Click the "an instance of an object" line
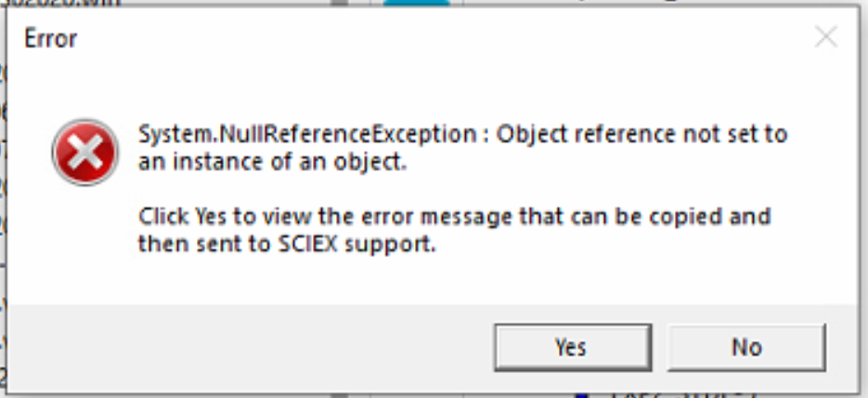 point(273,161)
